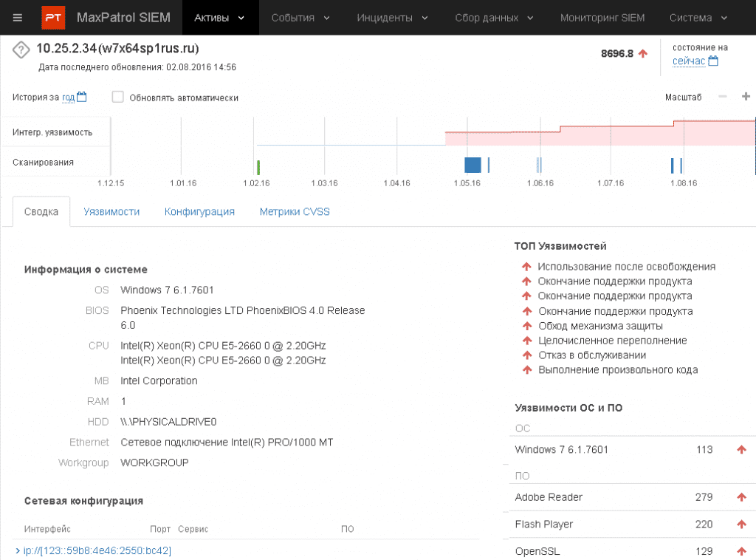Image resolution: width=756 pixels, height=560 pixels.
Task: Click the red arrow in the Adobe Reader row
Action: 741,496
